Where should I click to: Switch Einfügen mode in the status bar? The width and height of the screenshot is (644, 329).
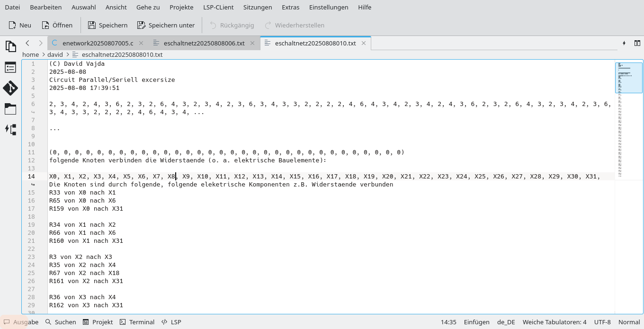pyautogui.click(x=476, y=322)
